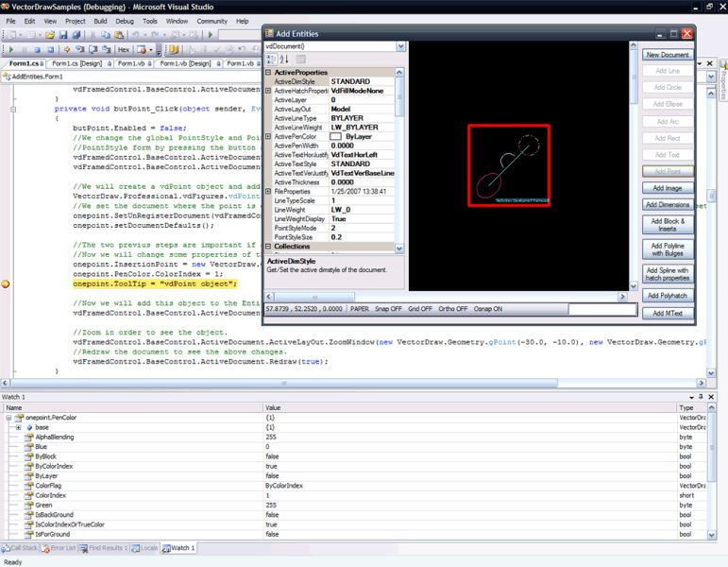Click the yellow breakpoint arrow in the margin
728x567 pixels.
pyautogui.click(x=5, y=283)
